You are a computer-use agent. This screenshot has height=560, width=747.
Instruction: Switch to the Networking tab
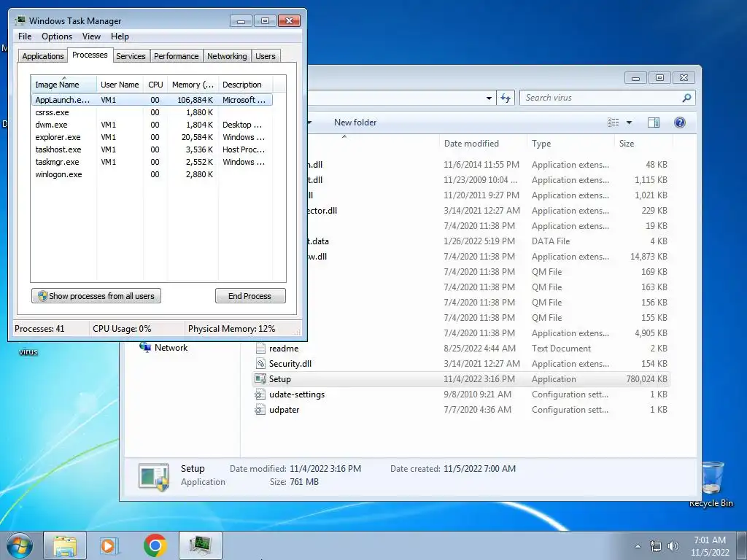tap(227, 56)
